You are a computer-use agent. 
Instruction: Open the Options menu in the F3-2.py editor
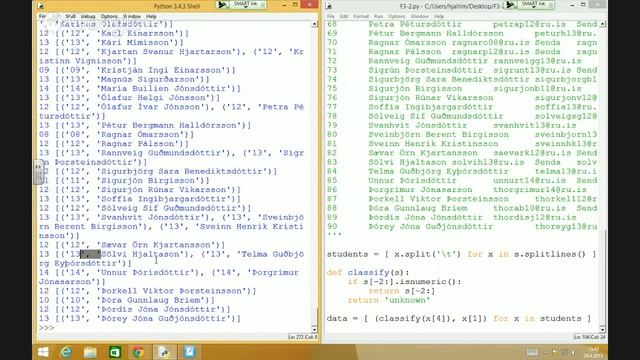[x=397, y=16]
